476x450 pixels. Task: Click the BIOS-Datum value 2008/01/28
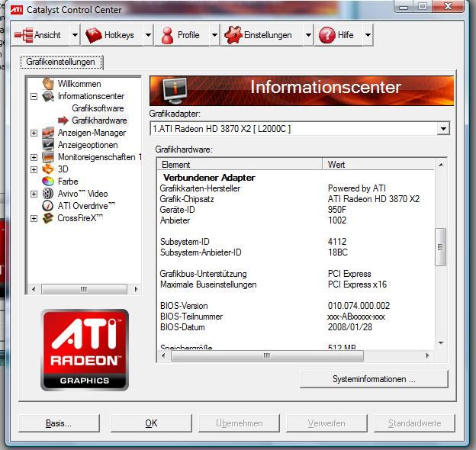click(x=350, y=327)
